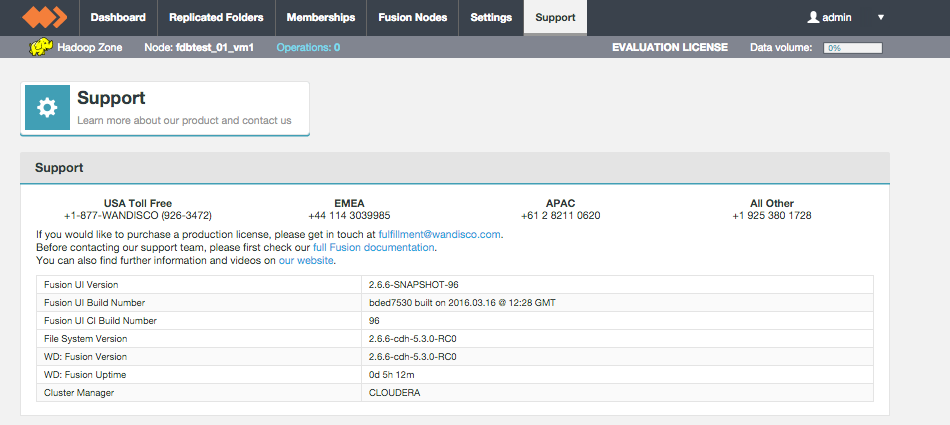Viewport: 950px width, 425px height.
Task: Click the Hadoop elephant zone icon
Action: coord(41,47)
